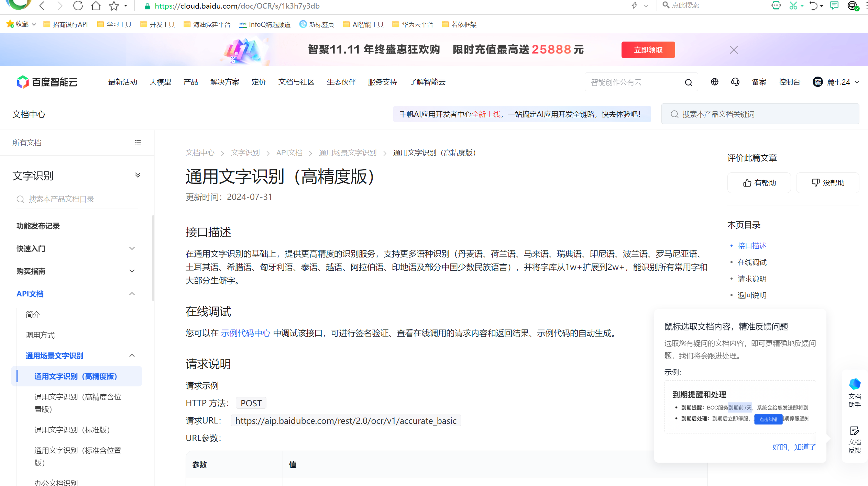Image resolution: width=868 pixels, height=486 pixels.
Task: Click the 搜索本产品文档关键词 search field
Action: tap(760, 114)
